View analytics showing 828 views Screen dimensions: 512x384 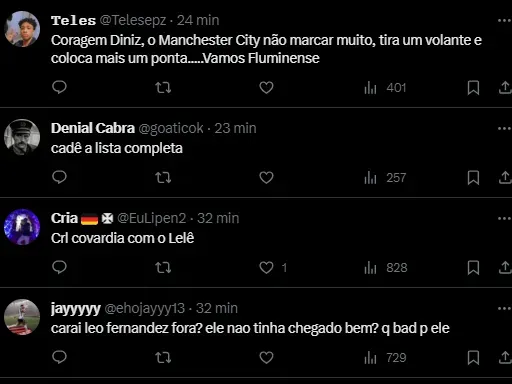(386, 268)
